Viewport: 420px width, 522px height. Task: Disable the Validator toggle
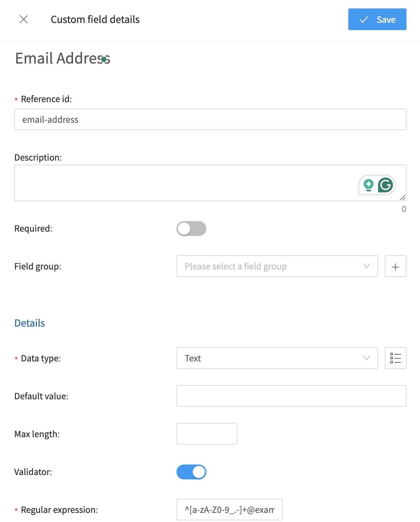point(191,472)
